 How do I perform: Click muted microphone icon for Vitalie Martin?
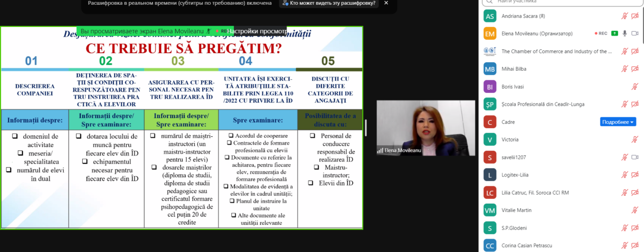point(635,210)
